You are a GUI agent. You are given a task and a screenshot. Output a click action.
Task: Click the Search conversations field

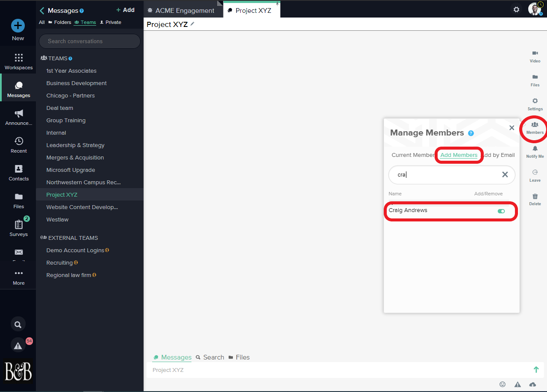pyautogui.click(x=90, y=41)
